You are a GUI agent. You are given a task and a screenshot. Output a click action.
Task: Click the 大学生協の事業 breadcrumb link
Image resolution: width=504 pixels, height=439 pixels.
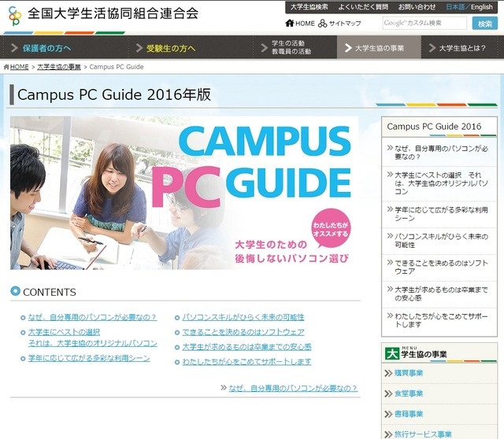tap(59, 67)
